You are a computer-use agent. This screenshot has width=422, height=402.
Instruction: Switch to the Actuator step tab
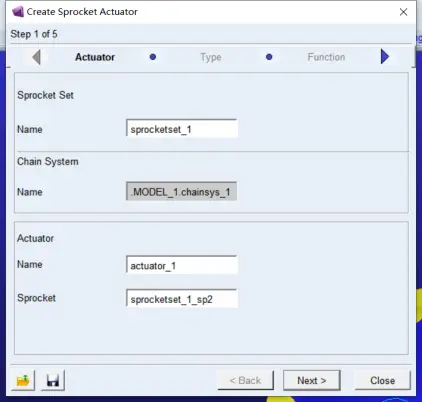point(95,57)
